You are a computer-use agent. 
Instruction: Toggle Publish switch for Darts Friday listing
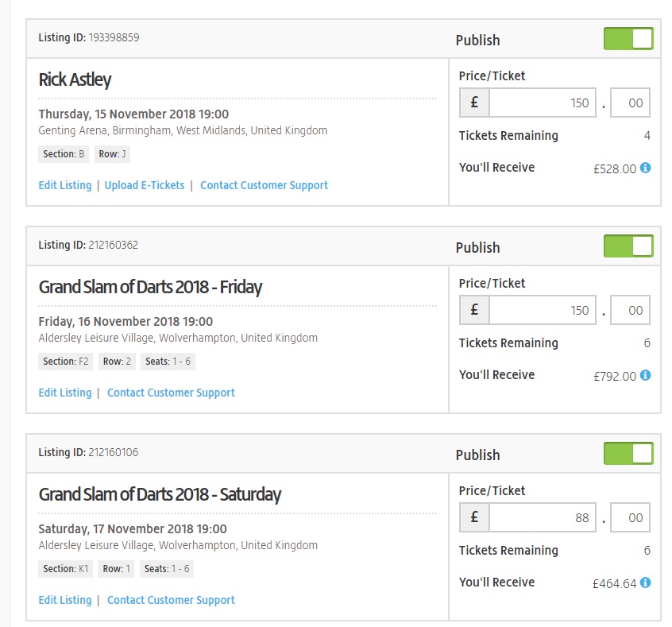pyautogui.click(x=628, y=246)
